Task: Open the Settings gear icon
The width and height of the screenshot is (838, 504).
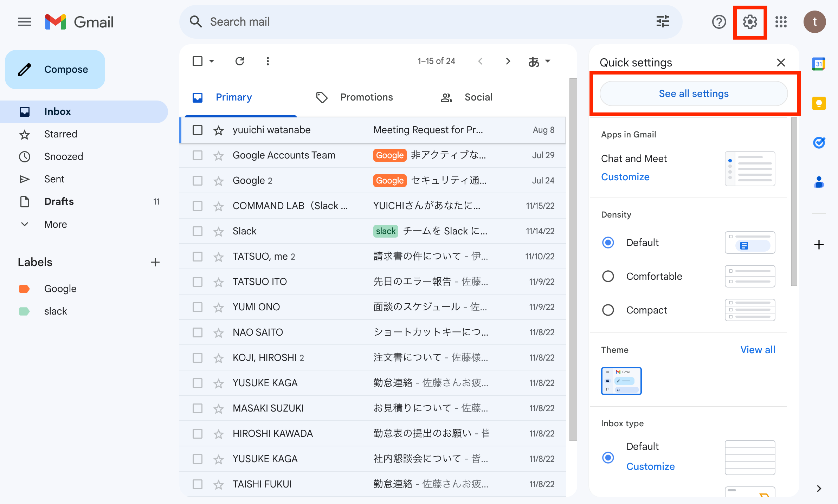Action: 750,22
